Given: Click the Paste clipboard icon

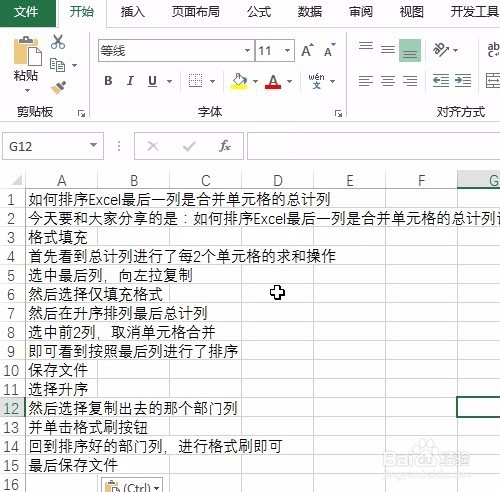Looking at the screenshot, I should coord(27,51).
